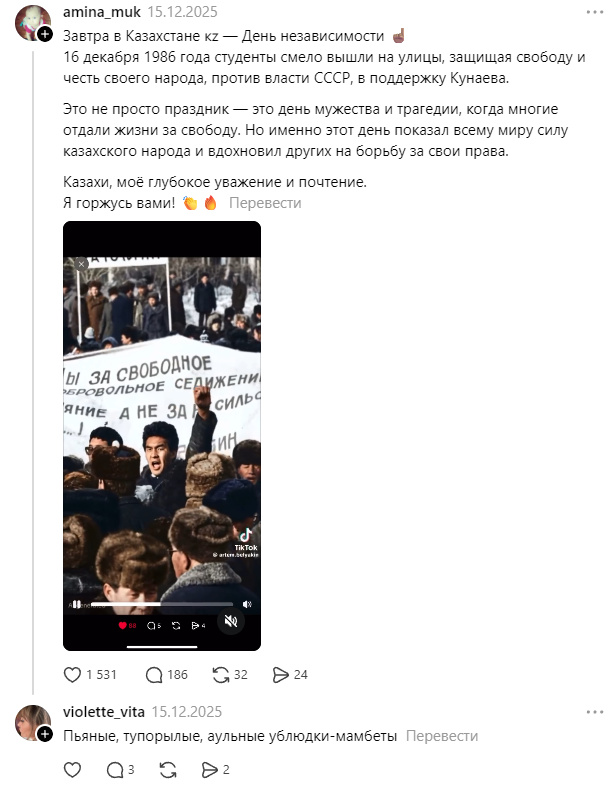616x788 pixels.
Task: Seek on the embedded video progress bar
Action: click(x=162, y=604)
